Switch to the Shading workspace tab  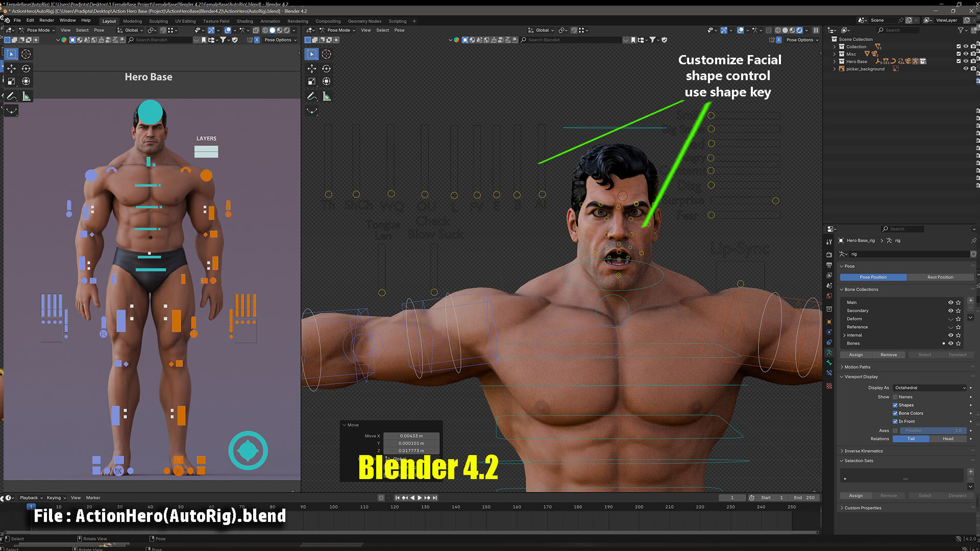pyautogui.click(x=244, y=21)
